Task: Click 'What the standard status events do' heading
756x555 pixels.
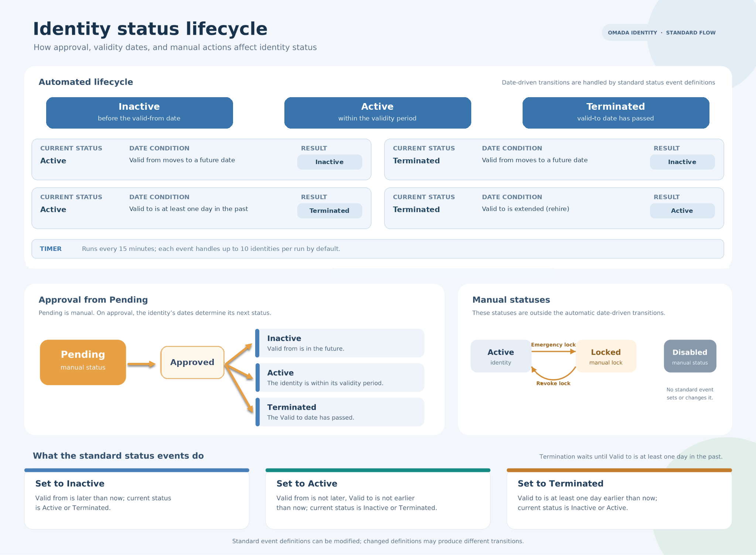Action: (x=118, y=456)
